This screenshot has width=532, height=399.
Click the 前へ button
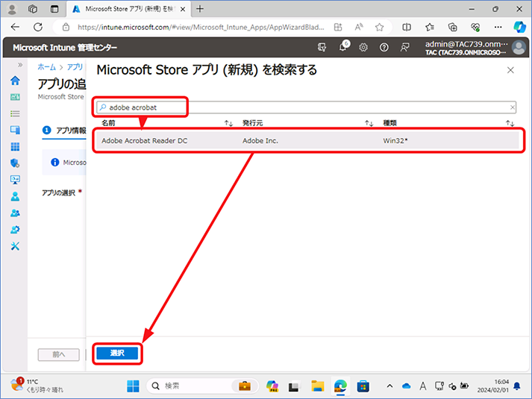pyautogui.click(x=59, y=354)
